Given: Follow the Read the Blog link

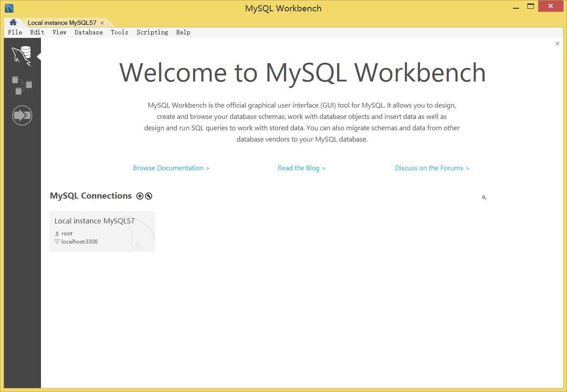Looking at the screenshot, I should coord(302,168).
